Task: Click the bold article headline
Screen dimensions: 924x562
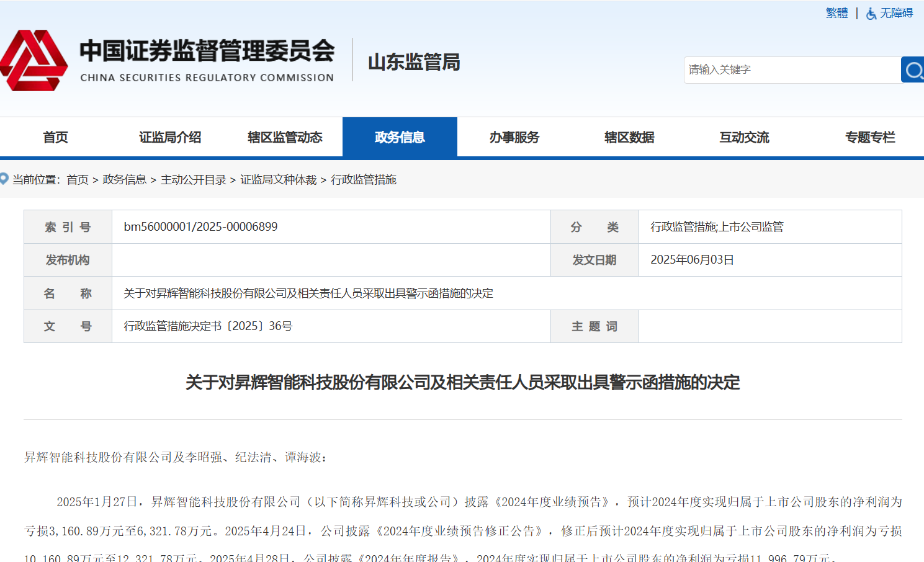Action: 463,382
